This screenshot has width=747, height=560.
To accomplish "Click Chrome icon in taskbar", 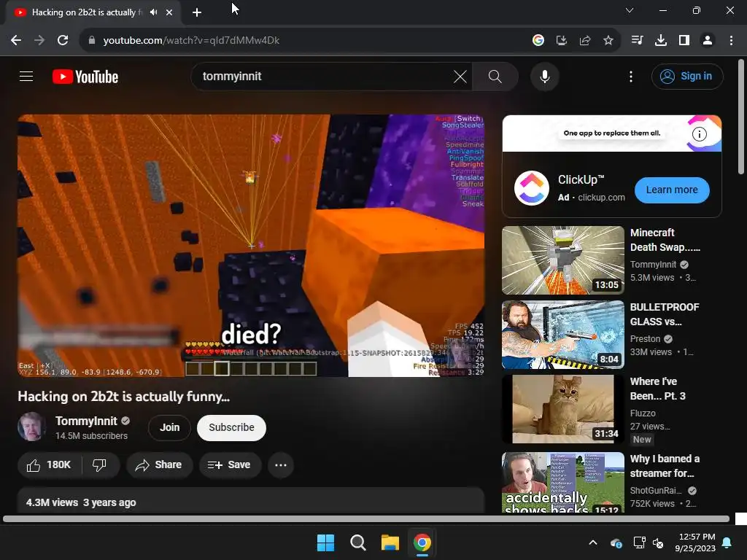I will [x=422, y=542].
